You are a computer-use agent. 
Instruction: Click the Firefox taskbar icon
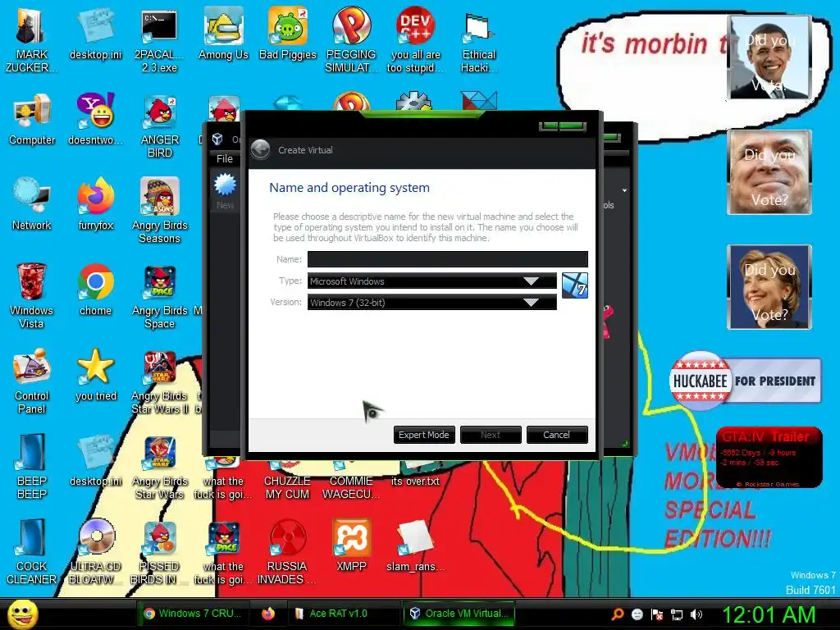click(268, 614)
